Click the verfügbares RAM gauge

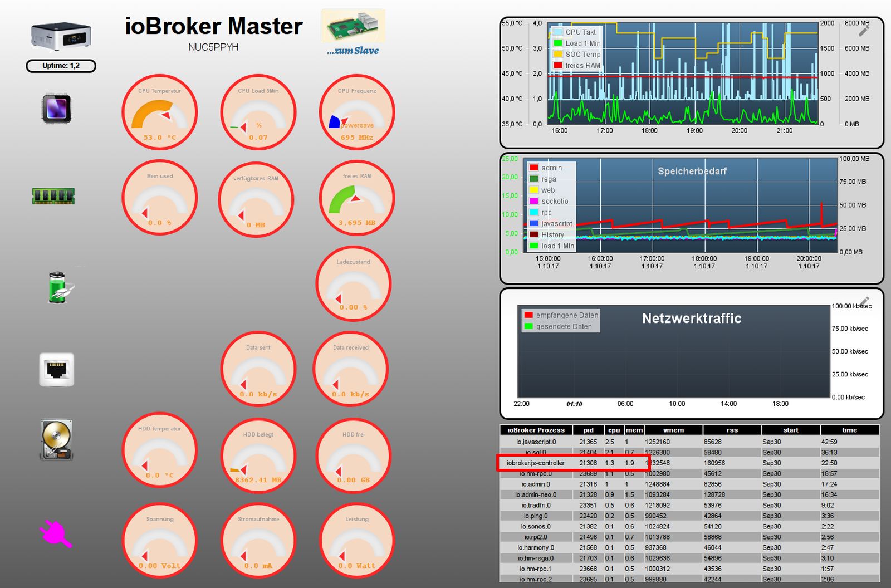[256, 200]
